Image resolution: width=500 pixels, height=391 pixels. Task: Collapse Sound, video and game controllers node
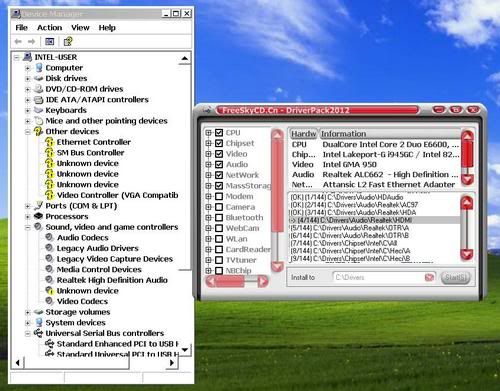tap(28, 227)
